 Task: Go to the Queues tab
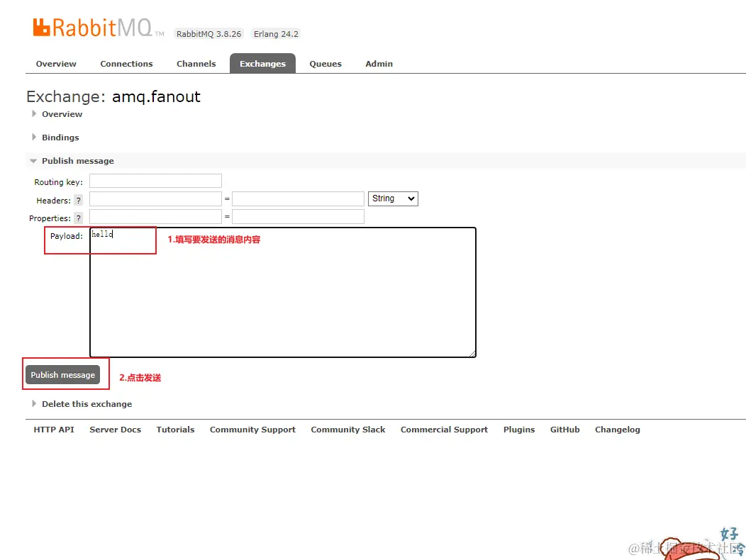click(325, 64)
